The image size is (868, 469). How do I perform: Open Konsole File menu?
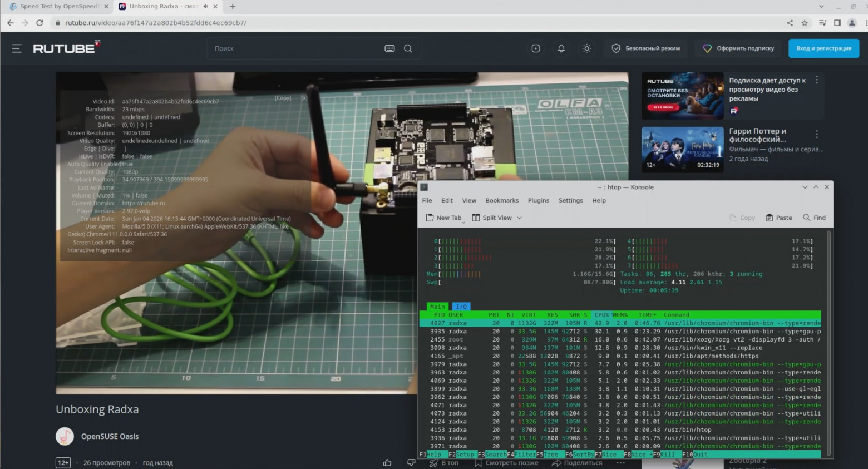click(x=427, y=200)
